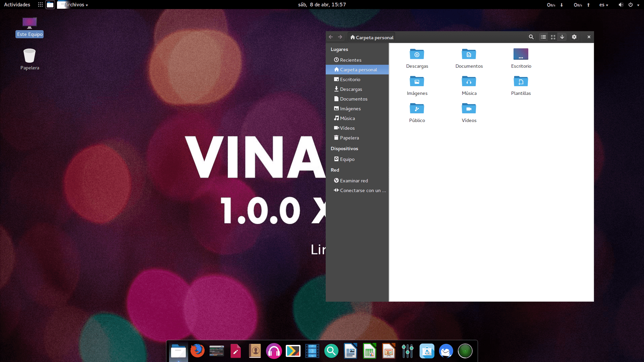Select the Música folder icon
The width and height of the screenshot is (644, 362).
tap(469, 81)
